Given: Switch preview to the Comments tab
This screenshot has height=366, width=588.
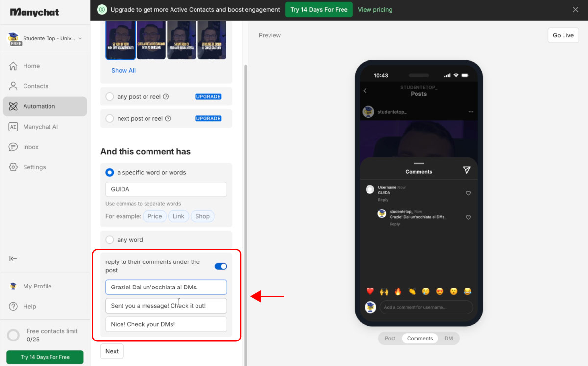Looking at the screenshot, I should click(420, 339).
